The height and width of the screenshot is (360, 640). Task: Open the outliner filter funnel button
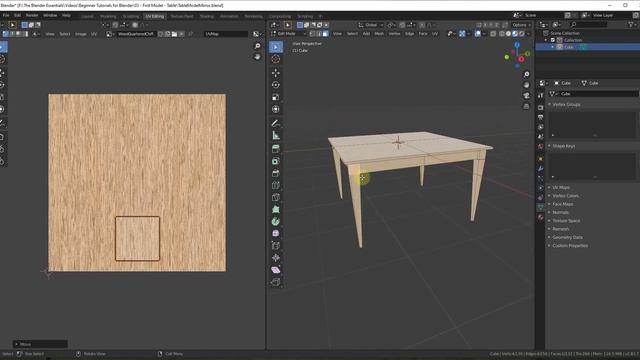click(x=631, y=25)
